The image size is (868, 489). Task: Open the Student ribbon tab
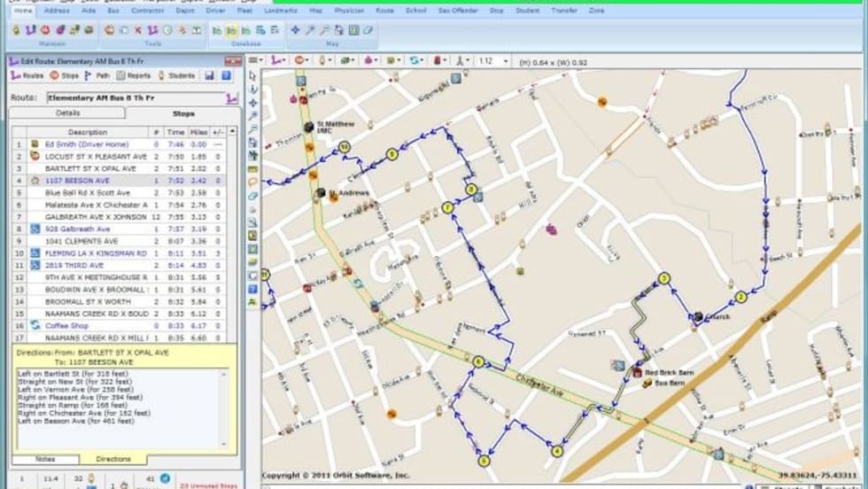pos(527,11)
